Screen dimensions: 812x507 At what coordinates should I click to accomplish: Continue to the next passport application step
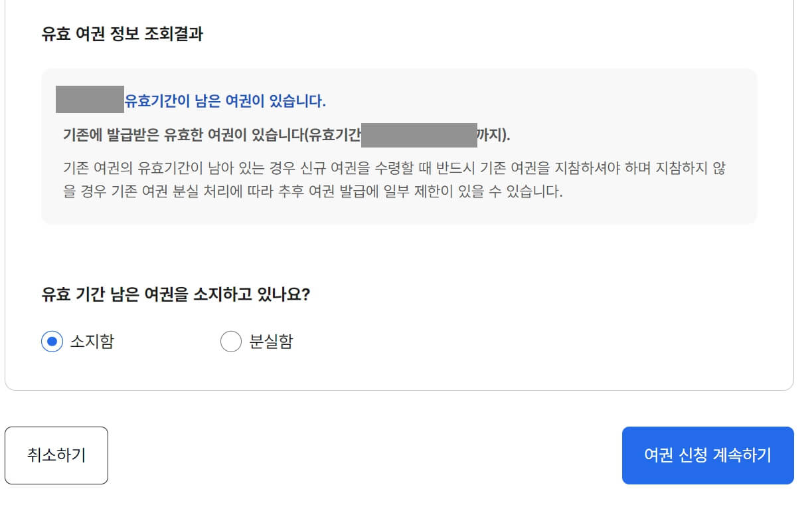coord(707,455)
